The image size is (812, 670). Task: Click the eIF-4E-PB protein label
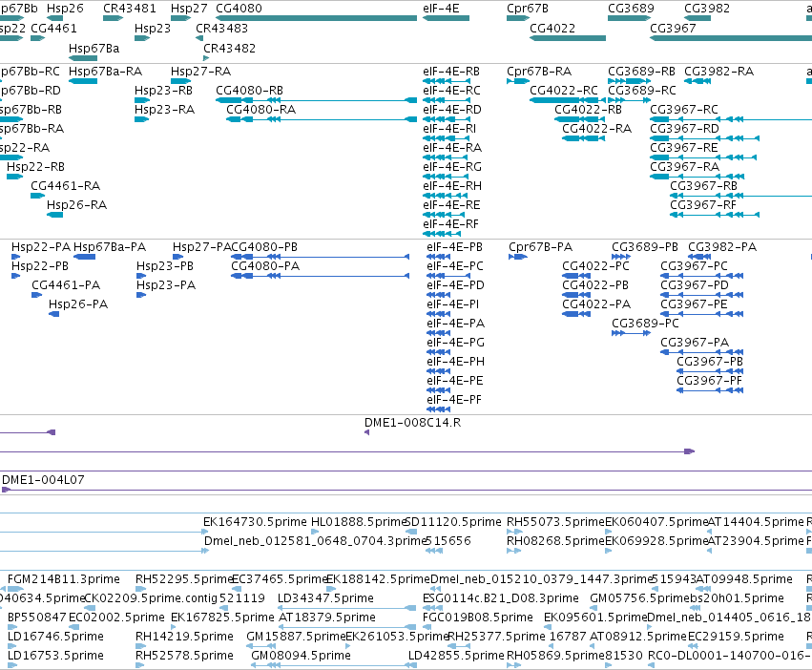pos(455,246)
